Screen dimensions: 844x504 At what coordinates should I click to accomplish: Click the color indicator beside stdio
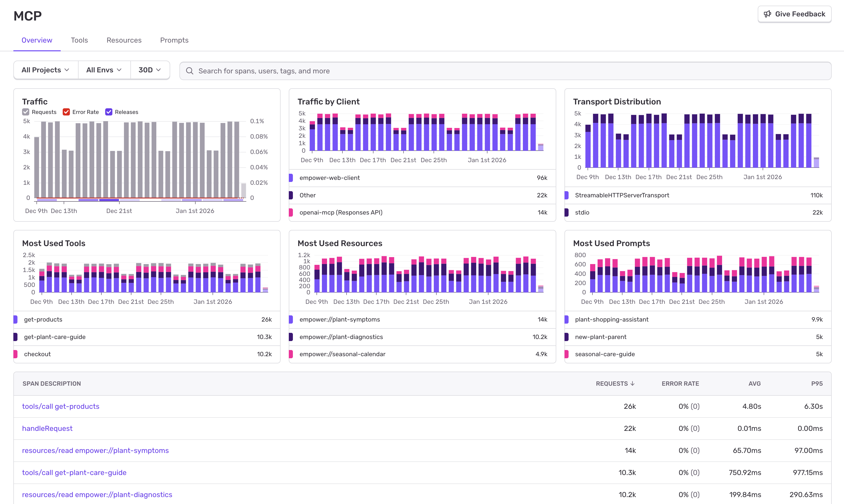click(567, 212)
